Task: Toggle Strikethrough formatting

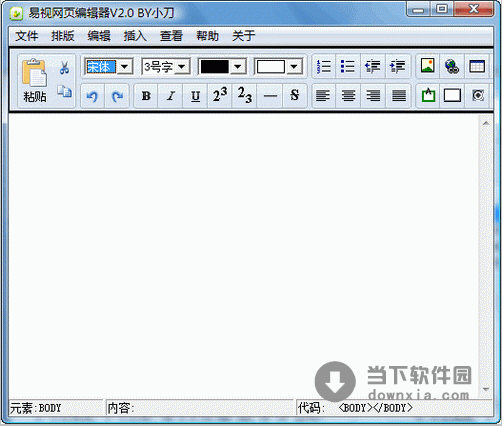Action: coord(294,96)
